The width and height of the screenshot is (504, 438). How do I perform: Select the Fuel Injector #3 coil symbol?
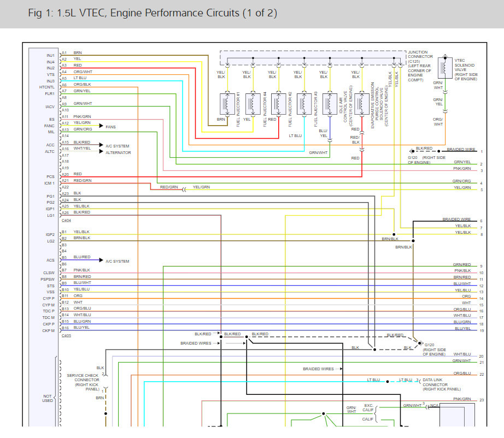pyautogui.click(x=303, y=103)
